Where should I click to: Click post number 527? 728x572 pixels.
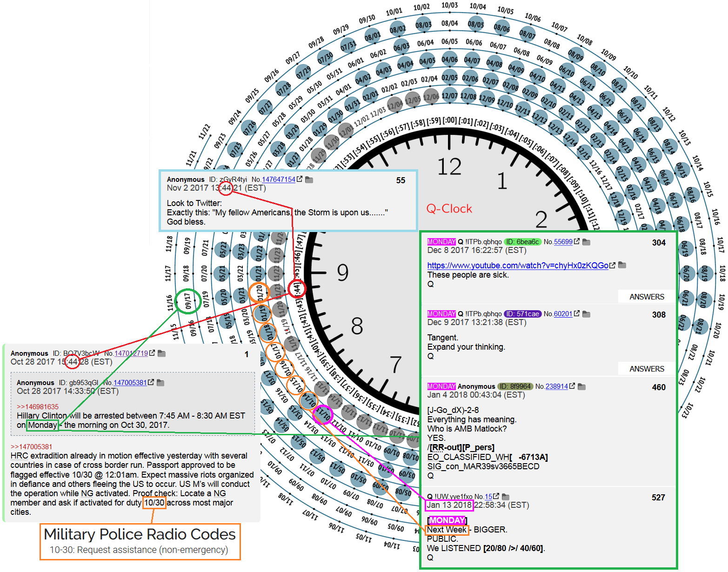click(658, 498)
